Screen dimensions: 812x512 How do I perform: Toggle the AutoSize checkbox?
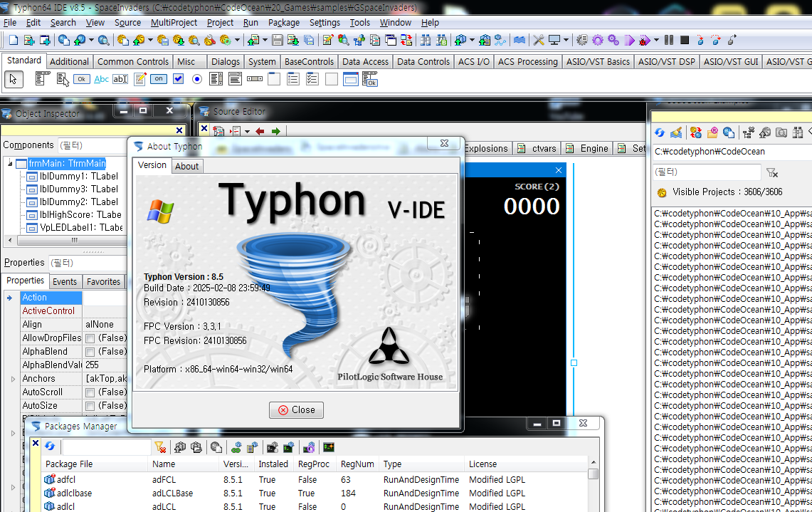[90, 407]
